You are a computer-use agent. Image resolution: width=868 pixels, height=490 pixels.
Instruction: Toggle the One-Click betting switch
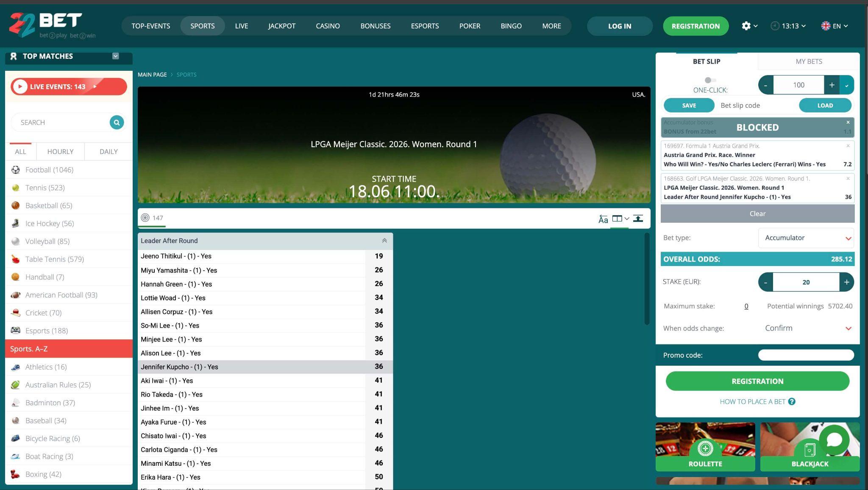[710, 80]
